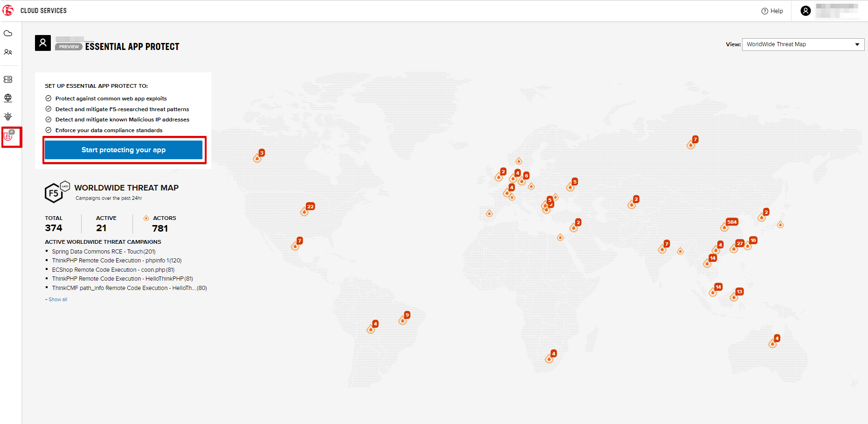Open the user account avatar in the header
Image resolution: width=868 pixels, height=424 pixels.
(806, 11)
